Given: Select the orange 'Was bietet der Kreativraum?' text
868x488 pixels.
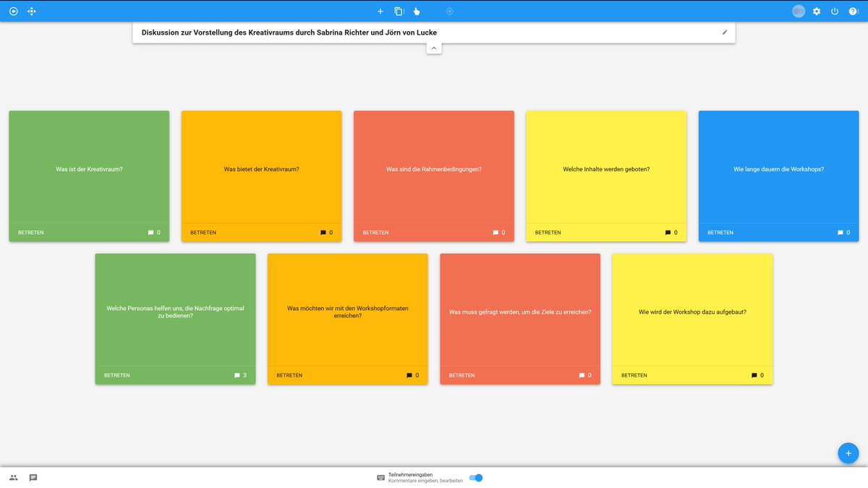Looking at the screenshot, I should (262, 169).
